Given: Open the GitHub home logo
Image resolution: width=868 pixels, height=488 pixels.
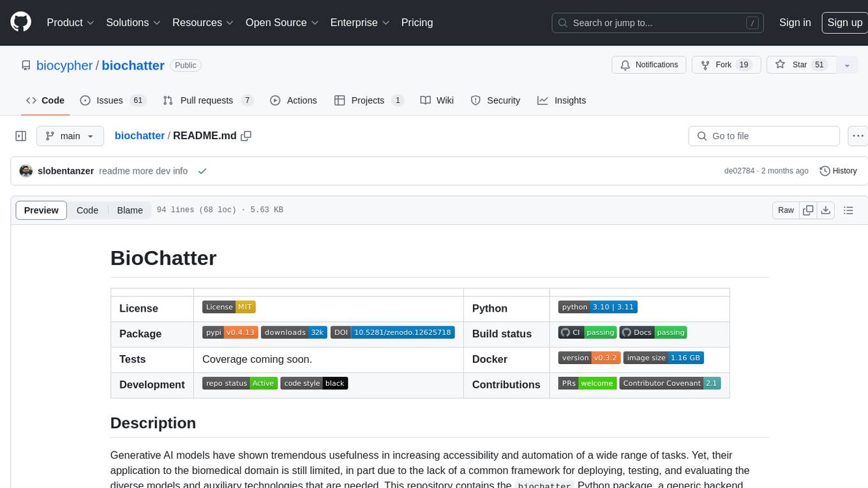Looking at the screenshot, I should point(20,22).
